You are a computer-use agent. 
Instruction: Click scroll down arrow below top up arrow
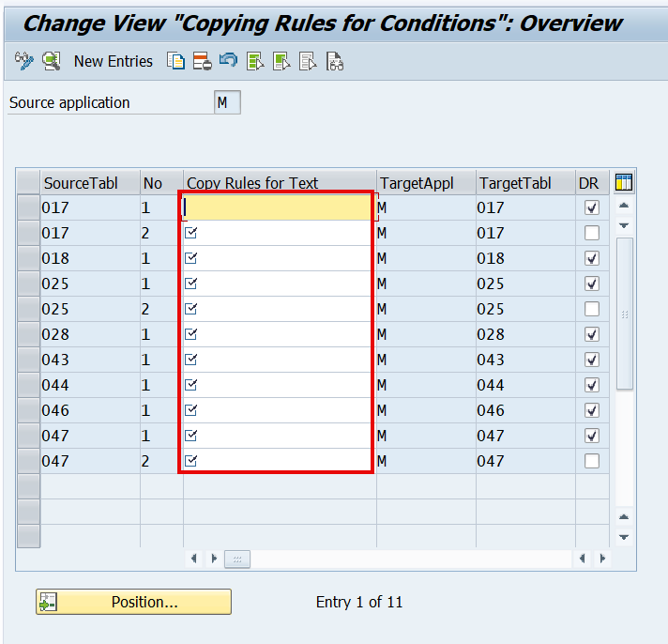(624, 225)
